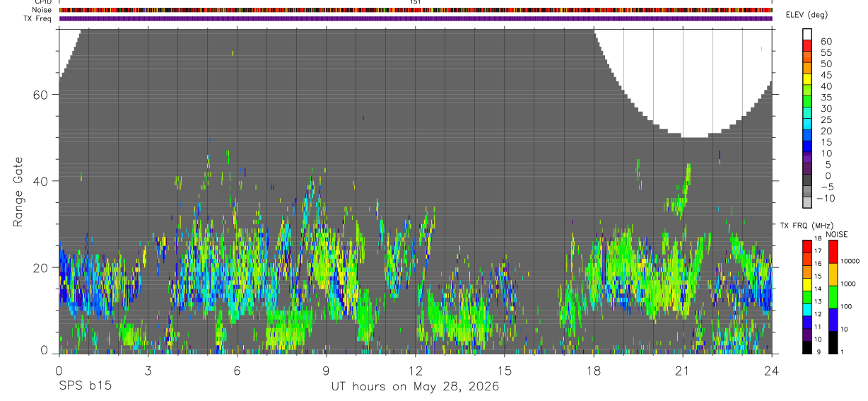
Task: Click the black segment of the NOISE color bar
Action: point(833,342)
